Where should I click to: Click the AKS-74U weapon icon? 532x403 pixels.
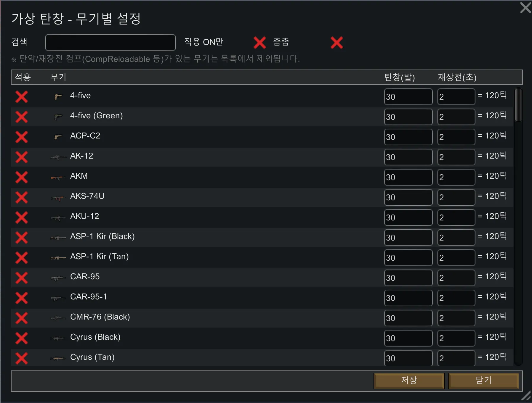point(58,198)
